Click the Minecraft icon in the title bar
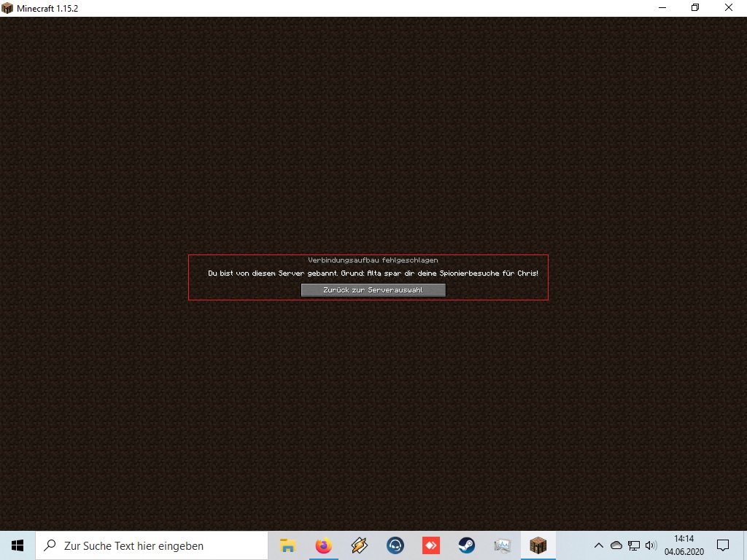The height and width of the screenshot is (560, 747). [7, 8]
